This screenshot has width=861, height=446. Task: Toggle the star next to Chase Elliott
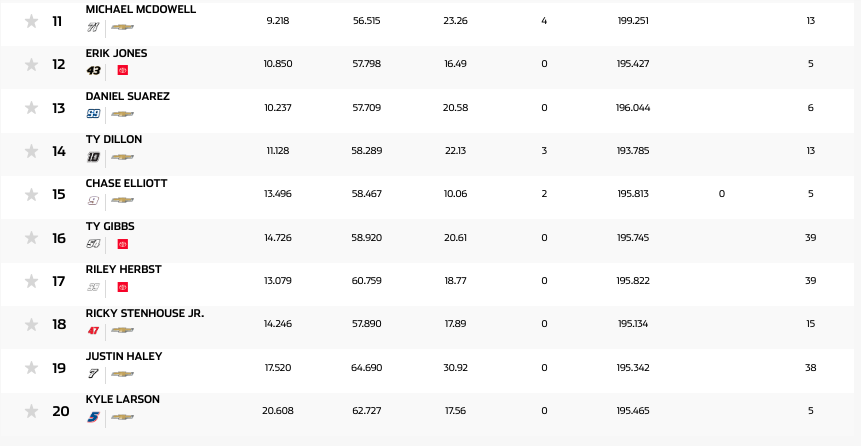[x=32, y=194]
